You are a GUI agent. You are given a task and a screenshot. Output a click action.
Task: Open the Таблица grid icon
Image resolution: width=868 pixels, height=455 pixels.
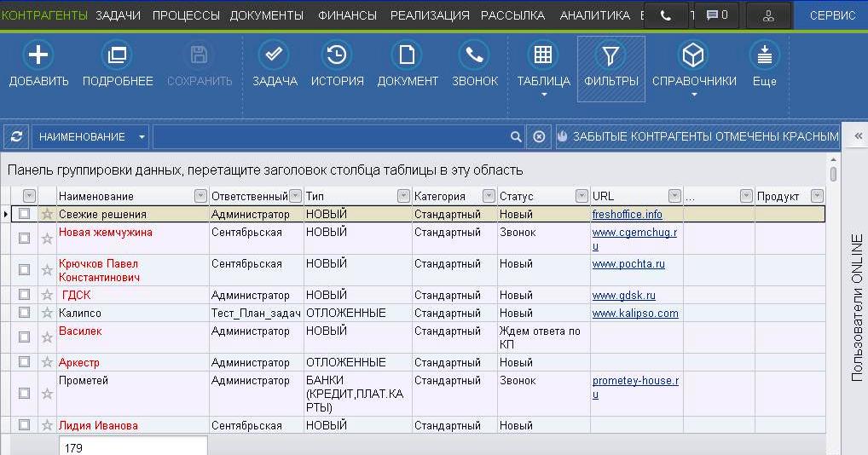coord(543,55)
